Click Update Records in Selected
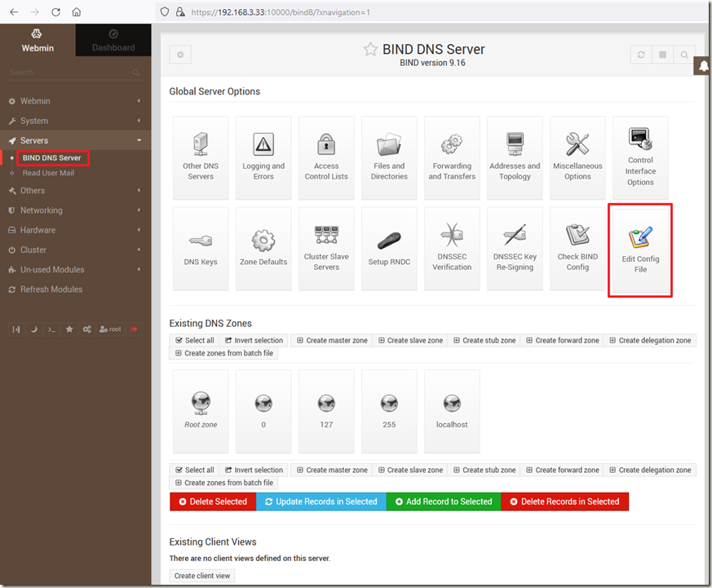 click(x=321, y=502)
